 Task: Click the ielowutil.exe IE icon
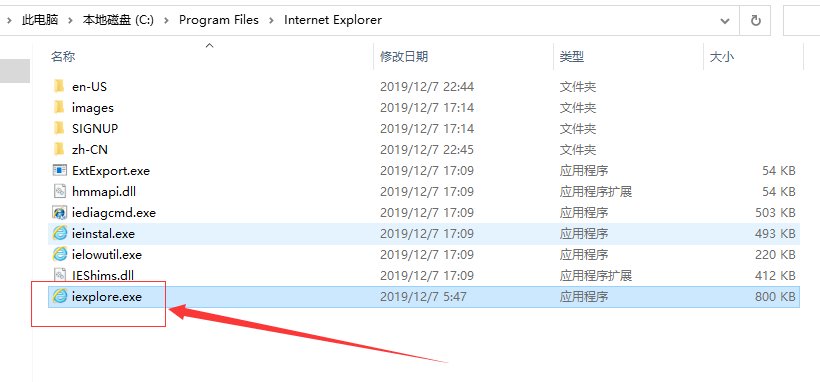tap(60, 254)
